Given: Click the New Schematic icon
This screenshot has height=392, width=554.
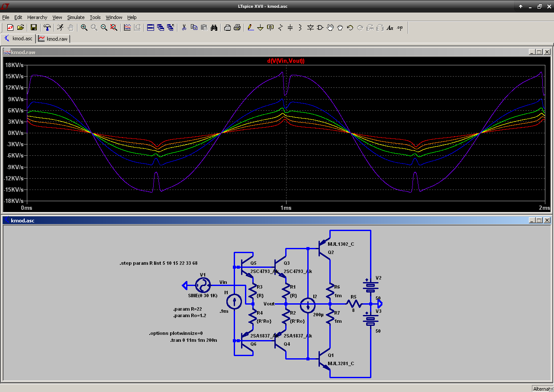Looking at the screenshot, I should pos(10,28).
